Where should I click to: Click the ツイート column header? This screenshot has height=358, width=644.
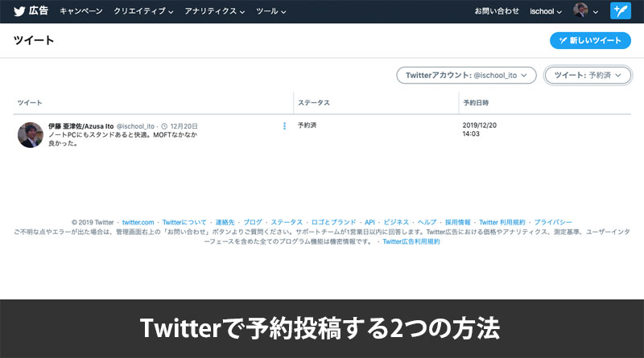pyautogui.click(x=30, y=103)
